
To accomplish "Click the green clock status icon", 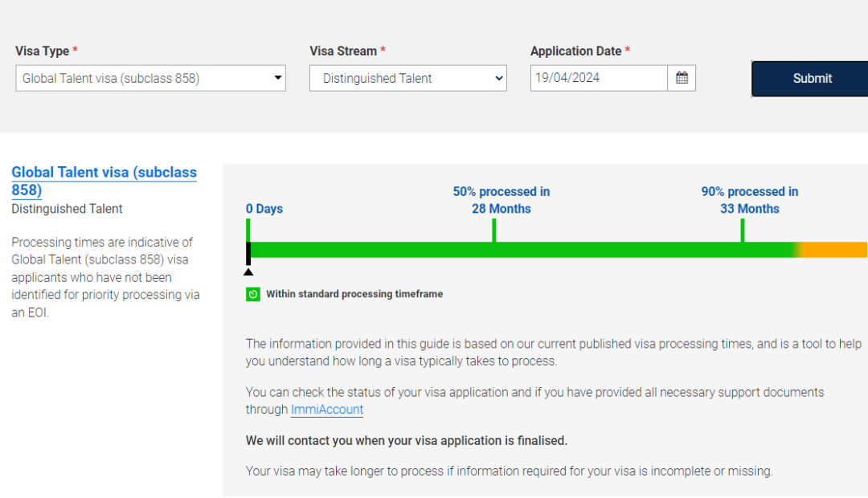I will click(x=252, y=294).
